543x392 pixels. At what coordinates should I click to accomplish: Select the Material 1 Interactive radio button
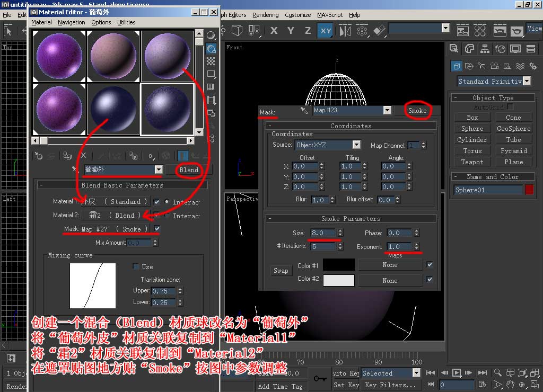tap(167, 202)
